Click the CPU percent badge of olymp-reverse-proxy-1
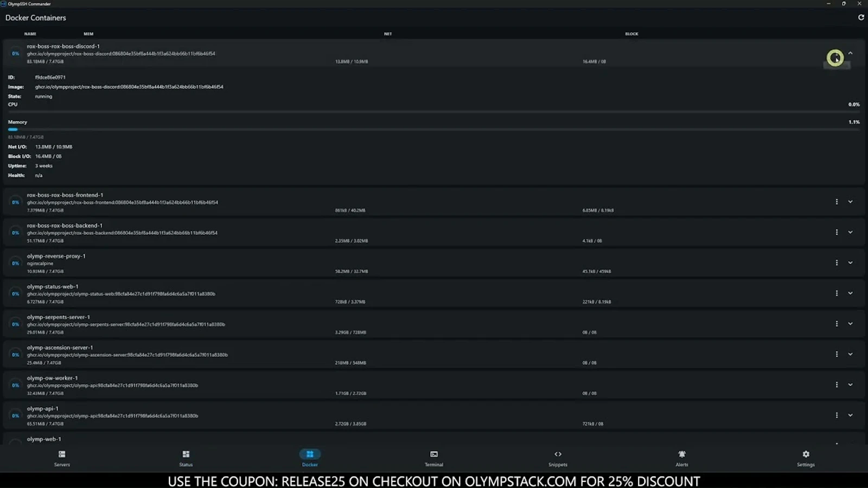 pyautogui.click(x=15, y=263)
